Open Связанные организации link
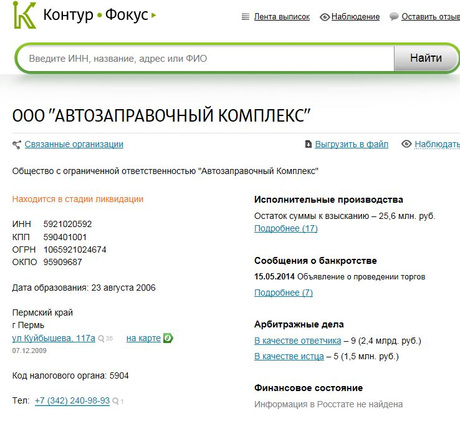This screenshot has width=460, height=421. tap(74, 144)
